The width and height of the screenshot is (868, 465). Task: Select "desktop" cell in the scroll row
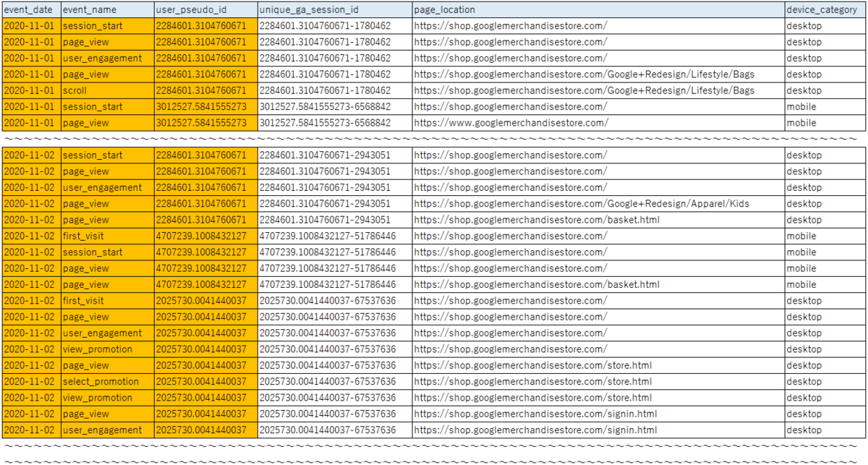[x=825, y=90]
